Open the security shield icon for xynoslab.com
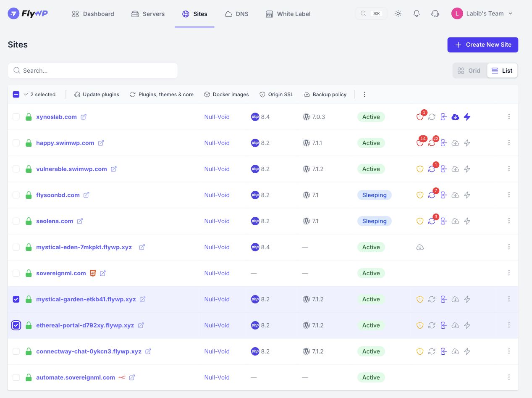 coord(420,117)
